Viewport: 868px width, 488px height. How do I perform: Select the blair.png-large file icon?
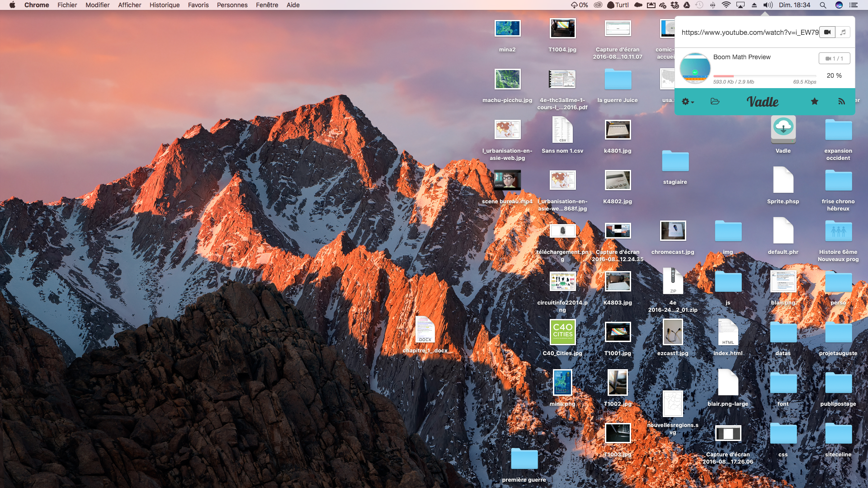click(728, 382)
